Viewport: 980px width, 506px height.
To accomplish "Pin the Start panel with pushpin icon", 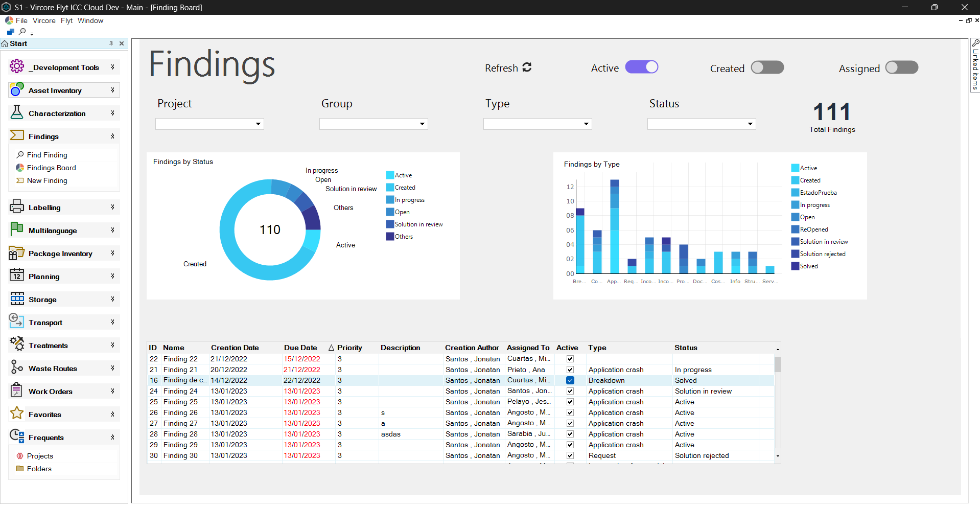I will (111, 43).
